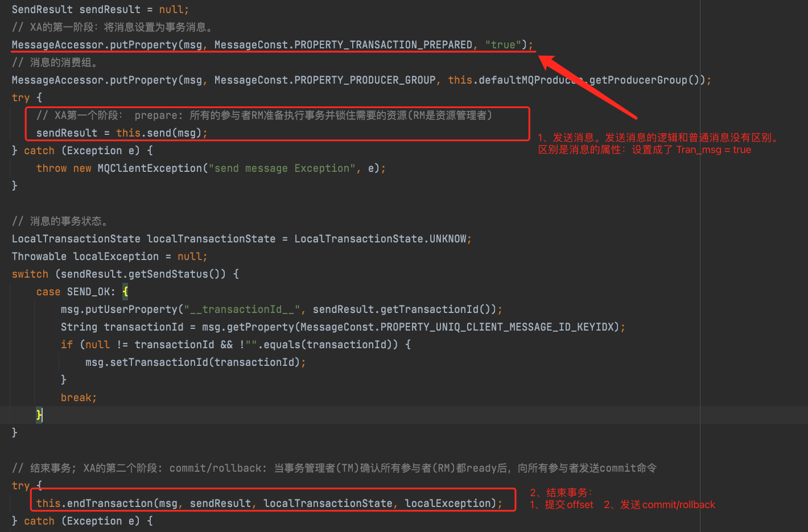Click the localException variable declaration
Screen dimensions: 808x532
tap(116, 257)
